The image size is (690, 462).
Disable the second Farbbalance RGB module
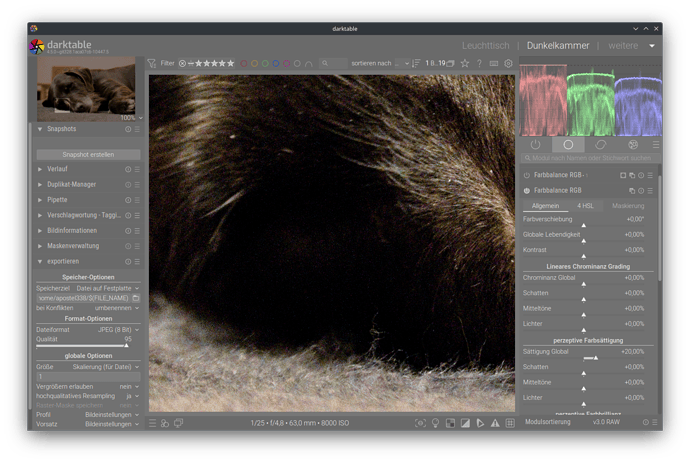(527, 189)
